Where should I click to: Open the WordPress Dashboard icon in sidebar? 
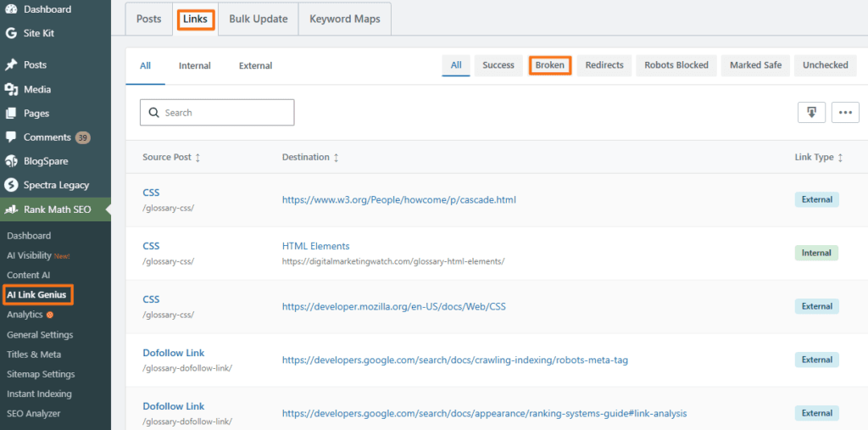(x=11, y=8)
